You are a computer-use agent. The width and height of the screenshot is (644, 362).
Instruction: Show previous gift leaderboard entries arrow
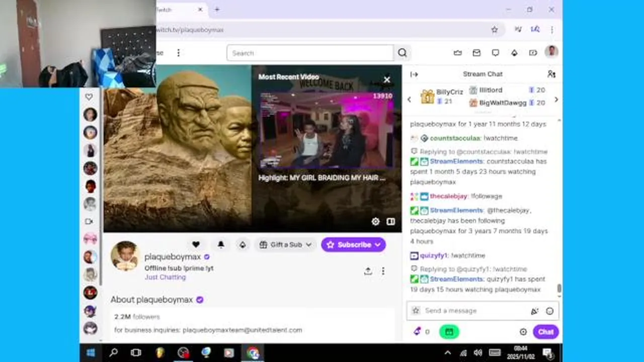click(409, 100)
